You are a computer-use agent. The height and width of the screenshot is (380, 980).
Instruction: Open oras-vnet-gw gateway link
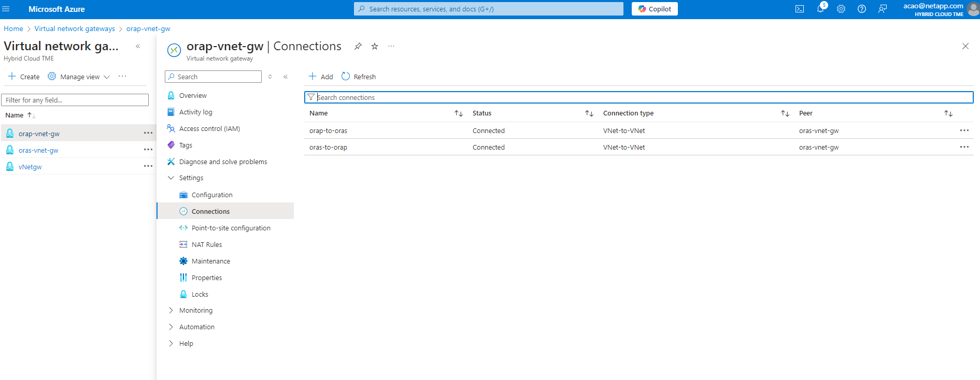38,151
